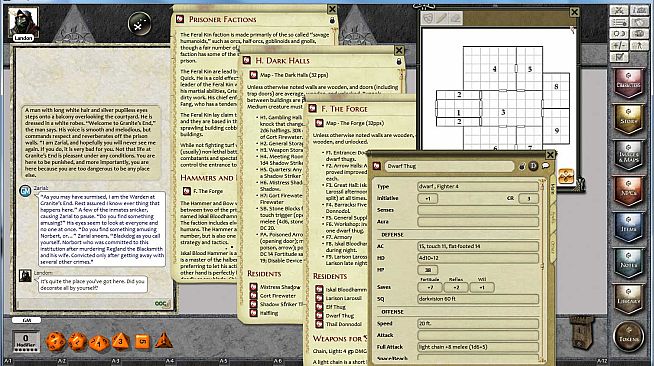Open Map - The Forge link
This screenshot has width=654, height=366.
pyautogui.click(x=355, y=123)
